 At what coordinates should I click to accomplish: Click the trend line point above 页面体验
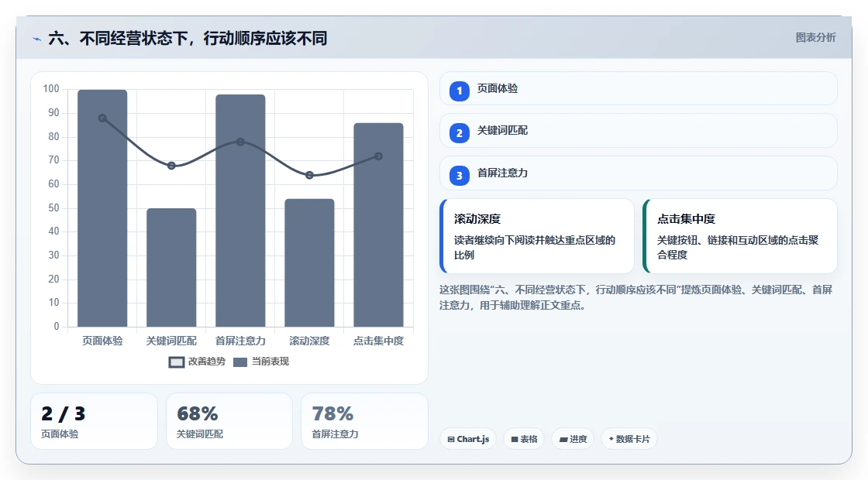pyautogui.click(x=102, y=118)
